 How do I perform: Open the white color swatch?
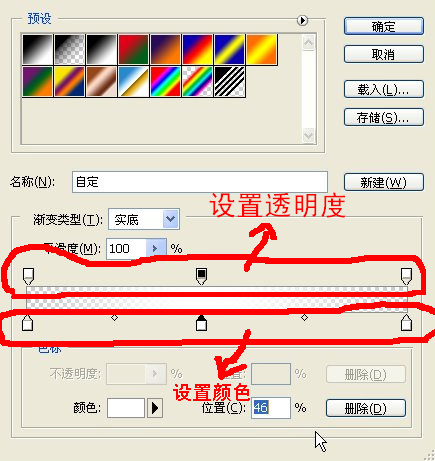click(x=126, y=408)
